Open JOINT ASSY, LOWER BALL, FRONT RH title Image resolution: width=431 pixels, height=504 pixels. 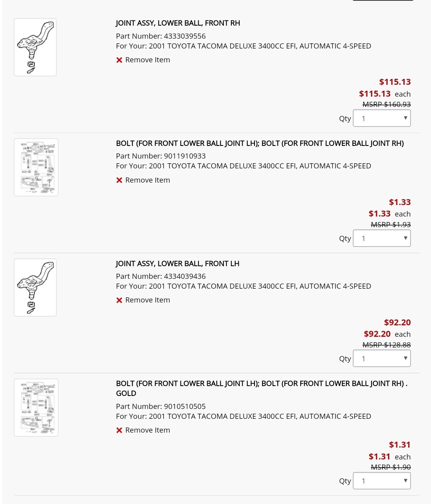(178, 23)
